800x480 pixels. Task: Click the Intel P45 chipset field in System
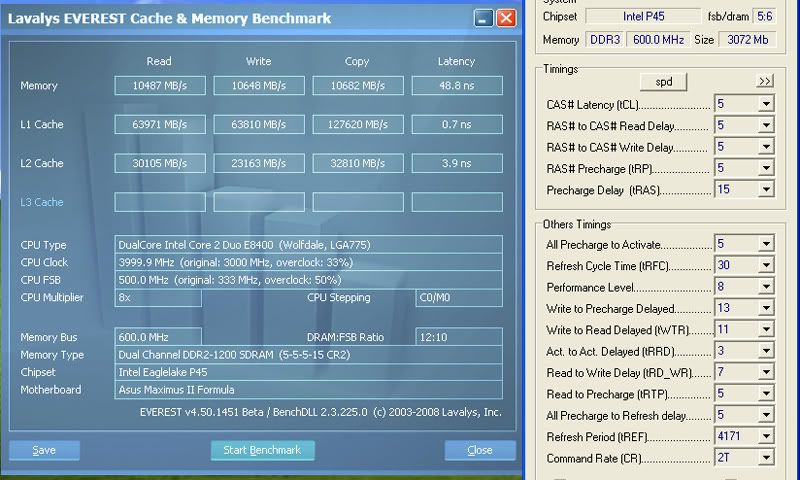pyautogui.click(x=643, y=16)
